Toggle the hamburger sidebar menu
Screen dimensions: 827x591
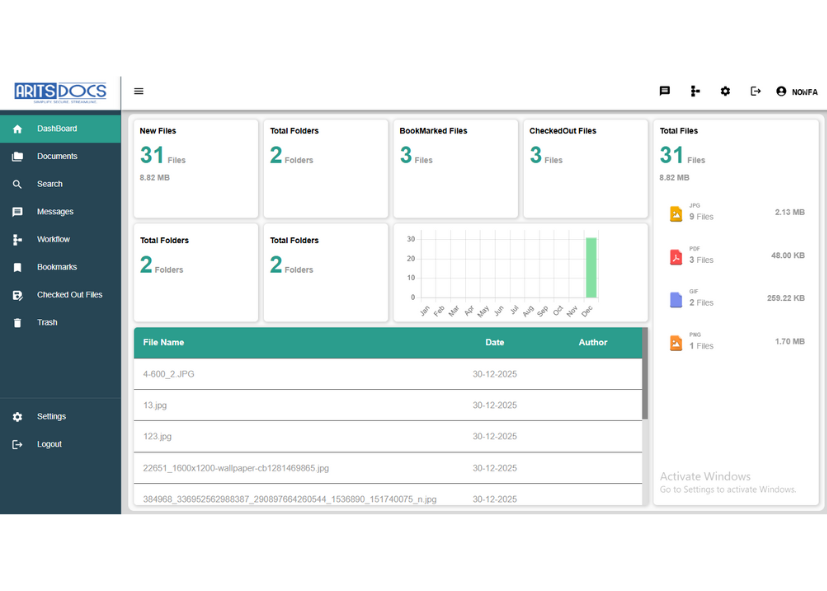coord(139,91)
